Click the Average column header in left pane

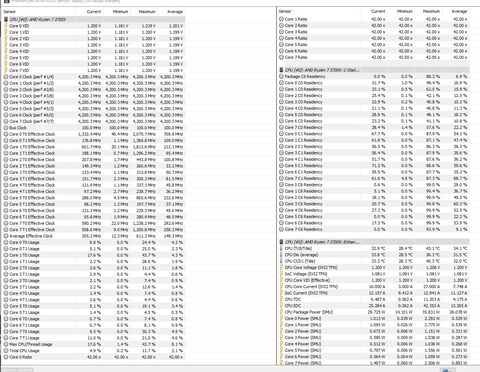click(175, 12)
